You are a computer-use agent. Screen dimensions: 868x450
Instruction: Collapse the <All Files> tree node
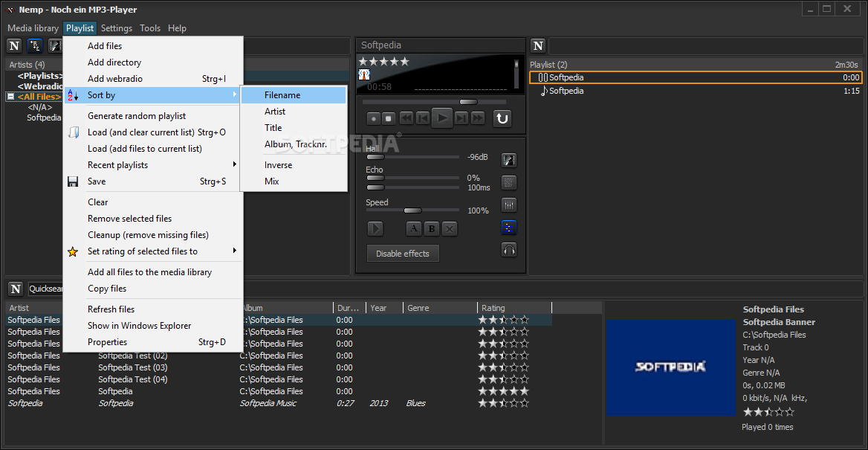tap(10, 97)
